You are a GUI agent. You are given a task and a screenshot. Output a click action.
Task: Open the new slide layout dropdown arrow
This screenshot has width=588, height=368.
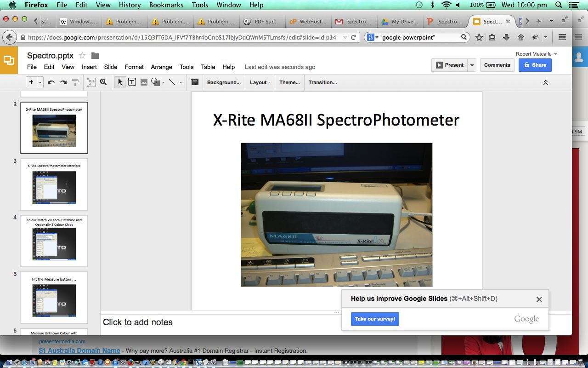(40, 82)
